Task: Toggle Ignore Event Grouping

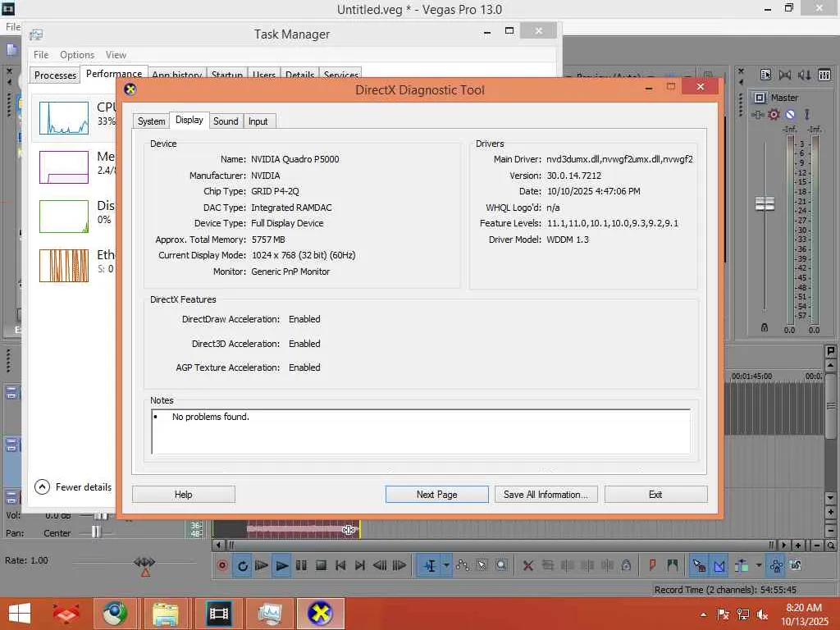Action: pos(796,565)
